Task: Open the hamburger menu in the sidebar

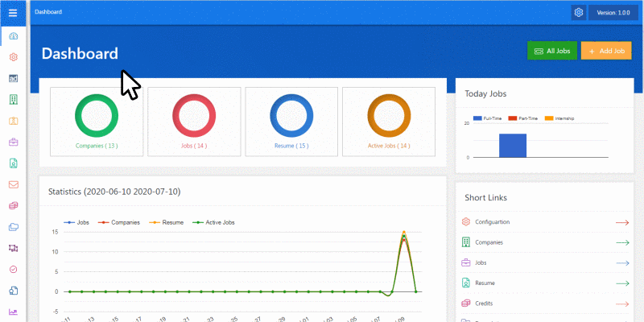Action: pyautogui.click(x=13, y=13)
